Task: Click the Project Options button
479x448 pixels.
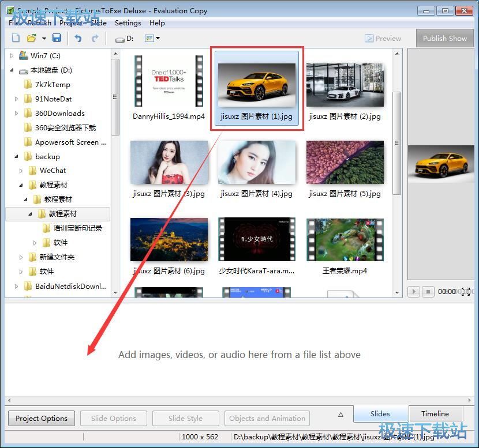Action: [42, 418]
